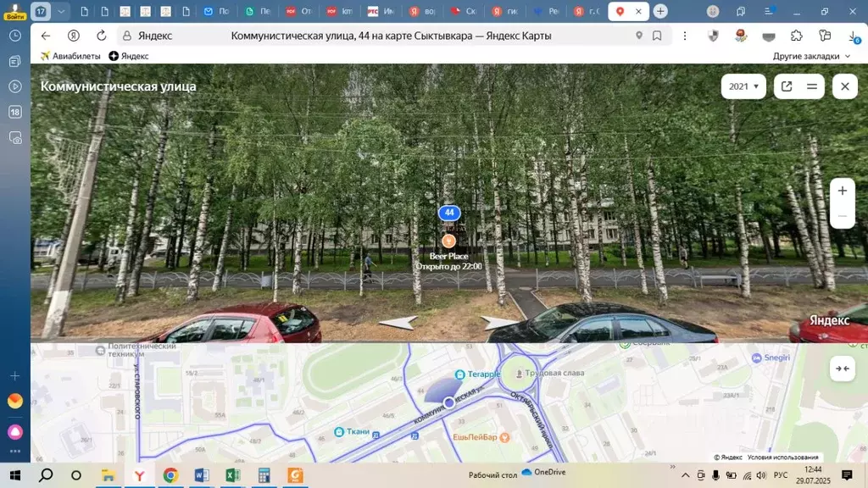Move panorama left with arrow

tap(399, 323)
